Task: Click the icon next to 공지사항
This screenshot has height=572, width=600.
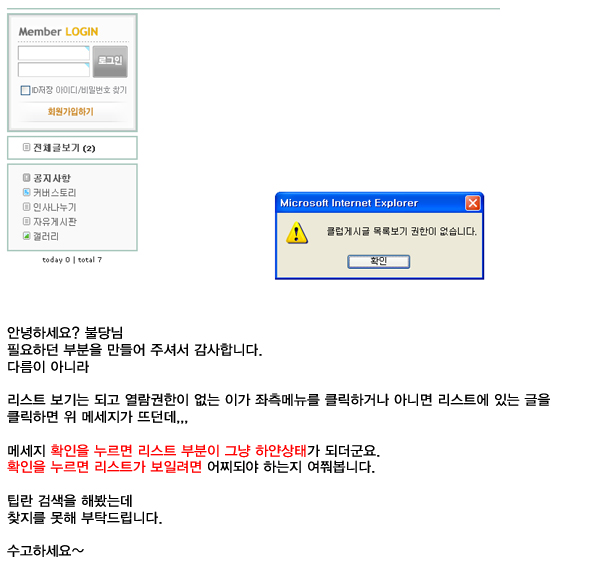Action: pos(26,178)
